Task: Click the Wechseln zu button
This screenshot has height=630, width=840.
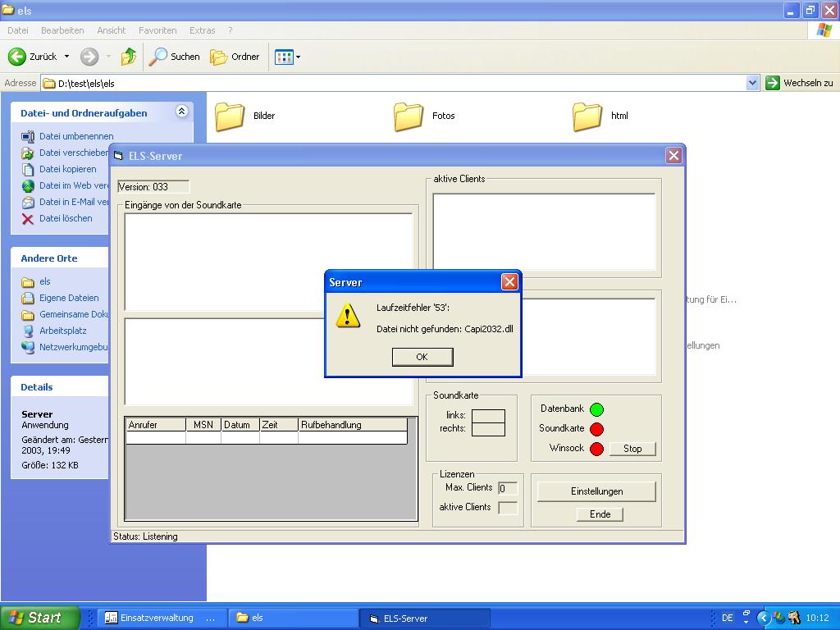Action: (800, 83)
